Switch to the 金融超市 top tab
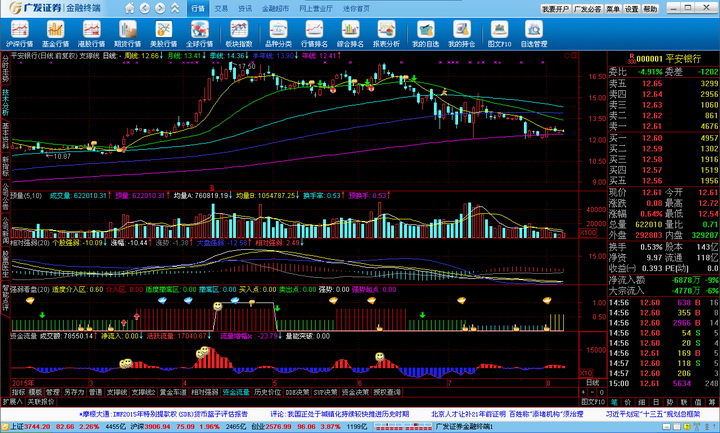 276,9
